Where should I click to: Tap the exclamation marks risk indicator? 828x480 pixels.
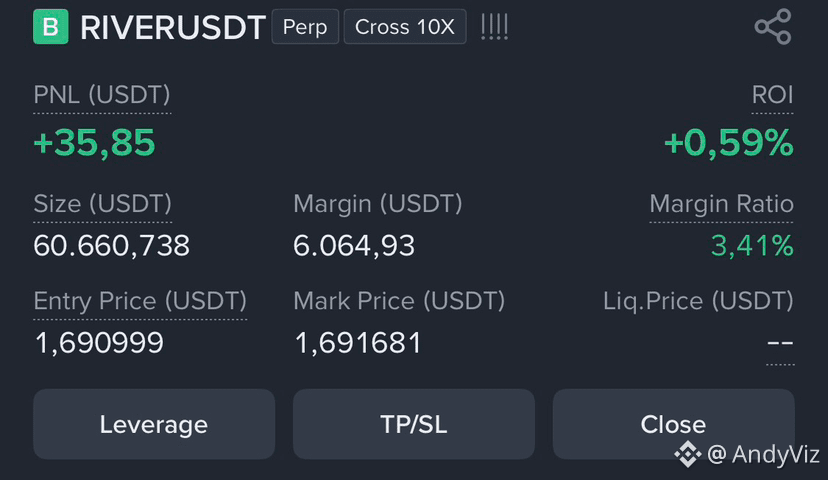pos(494,26)
